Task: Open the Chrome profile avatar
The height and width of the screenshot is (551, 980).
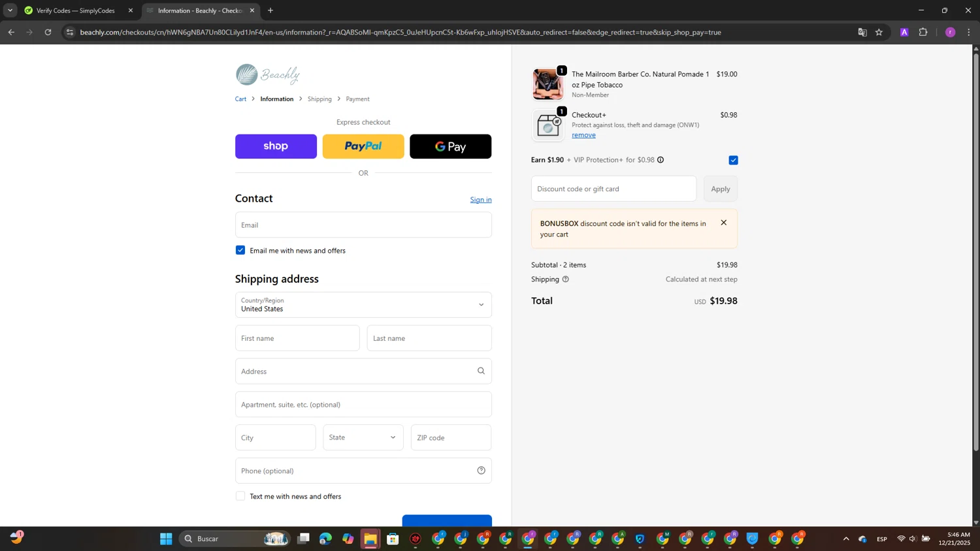Action: coord(951,32)
